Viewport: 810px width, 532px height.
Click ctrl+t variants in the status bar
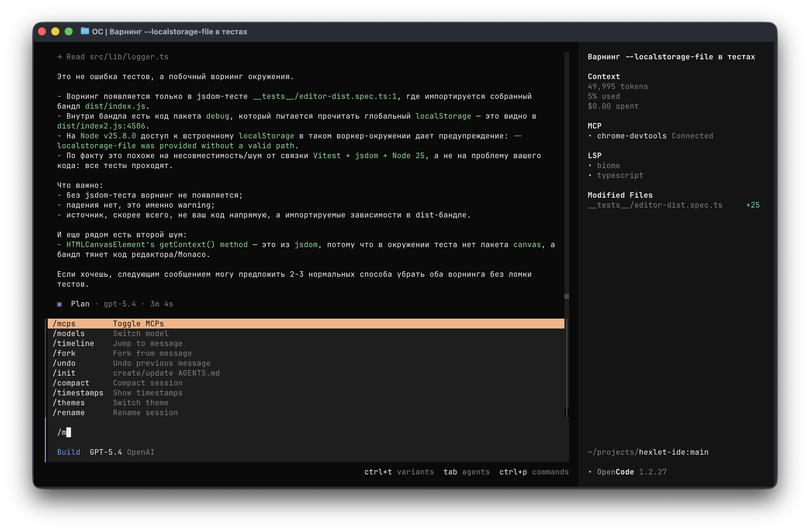tap(399, 472)
